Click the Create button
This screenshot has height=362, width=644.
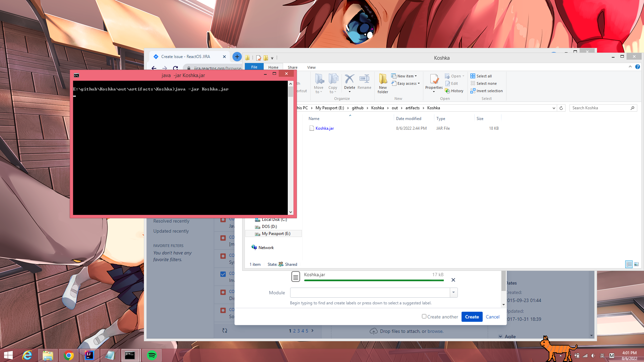472,317
